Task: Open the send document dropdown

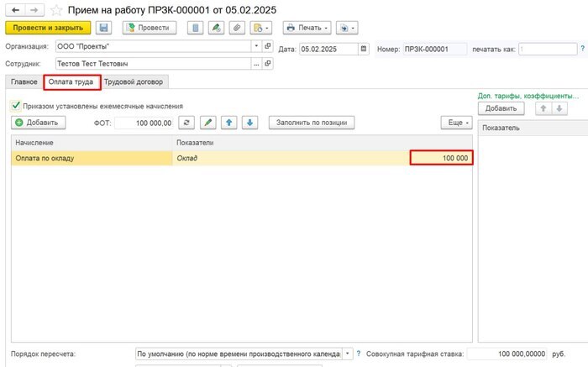Action: click(347, 28)
